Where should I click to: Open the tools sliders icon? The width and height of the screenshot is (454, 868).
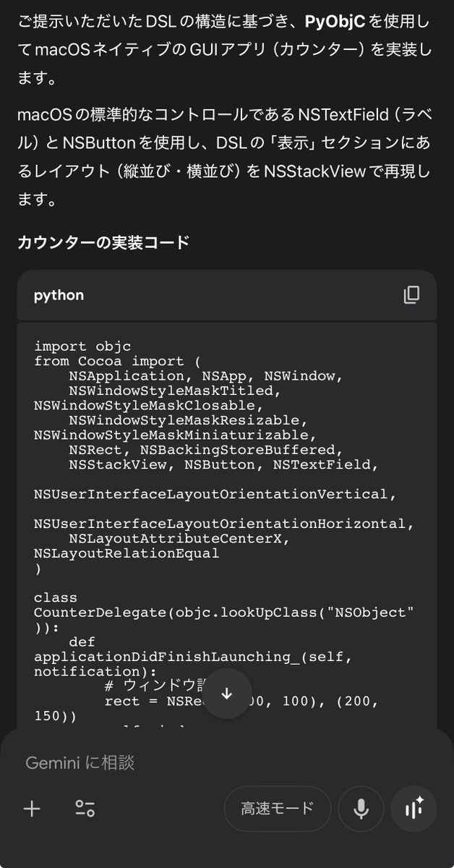coord(85,808)
